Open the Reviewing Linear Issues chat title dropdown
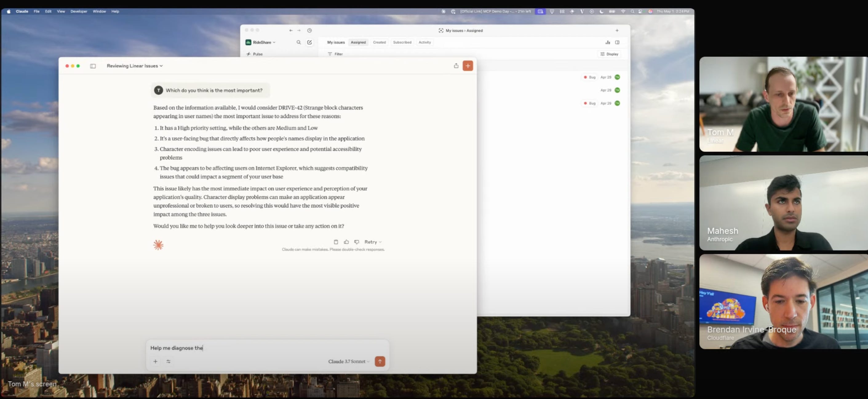This screenshot has width=868, height=399. 135,66
